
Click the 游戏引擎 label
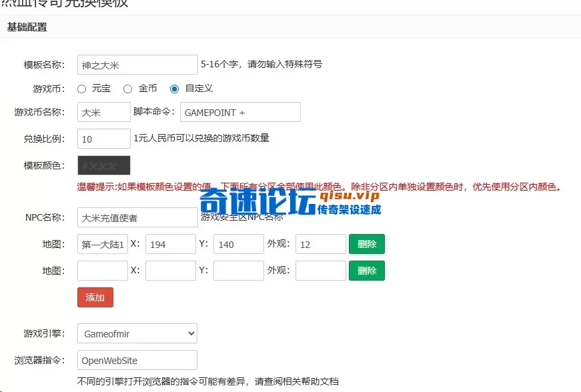(x=44, y=333)
